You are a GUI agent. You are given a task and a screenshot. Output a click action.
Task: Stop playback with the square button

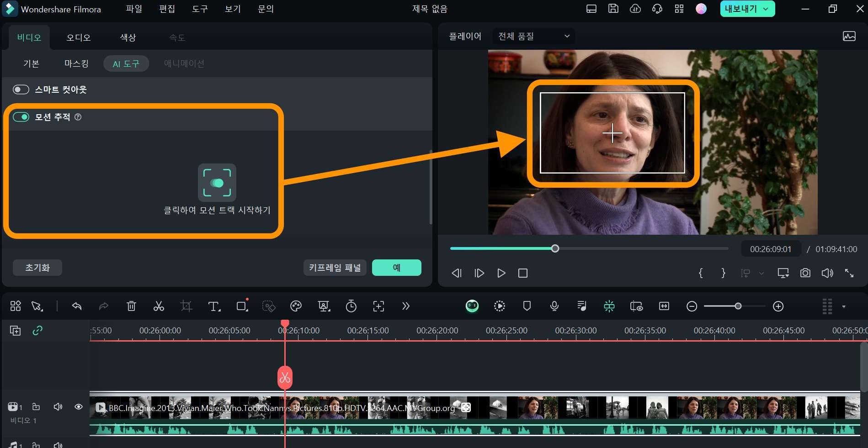523,273
